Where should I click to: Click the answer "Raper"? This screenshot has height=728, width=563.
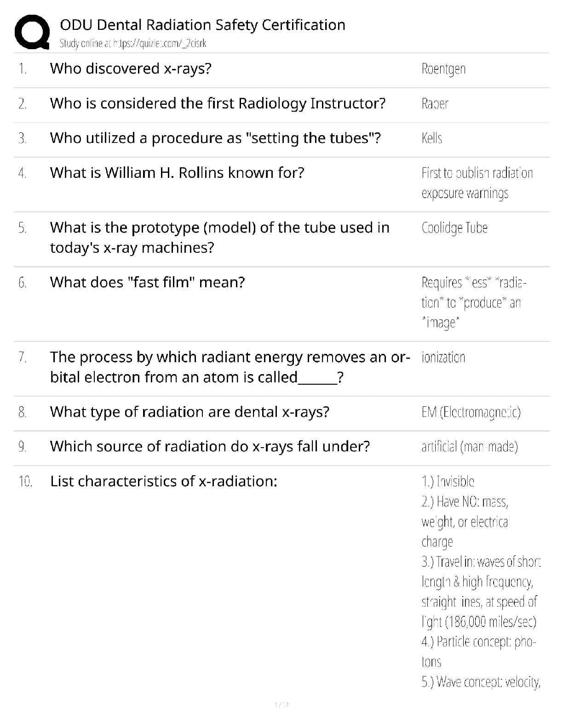coord(435,104)
